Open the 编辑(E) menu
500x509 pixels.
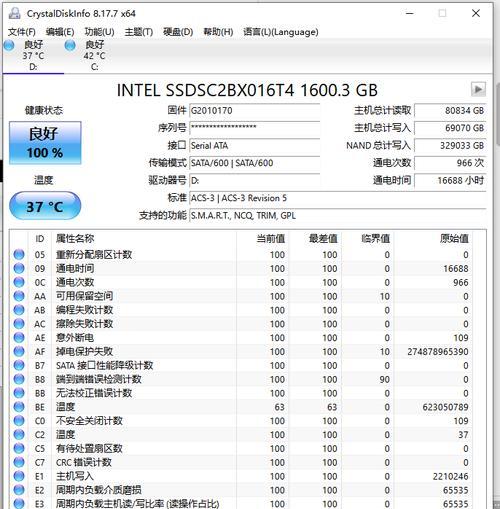coord(60,32)
